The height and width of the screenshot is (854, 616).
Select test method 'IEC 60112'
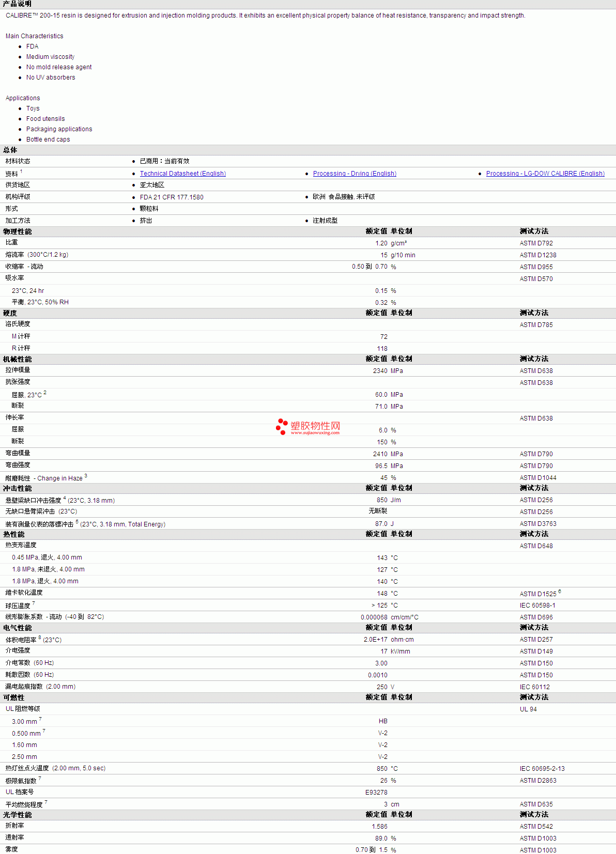pos(535,687)
